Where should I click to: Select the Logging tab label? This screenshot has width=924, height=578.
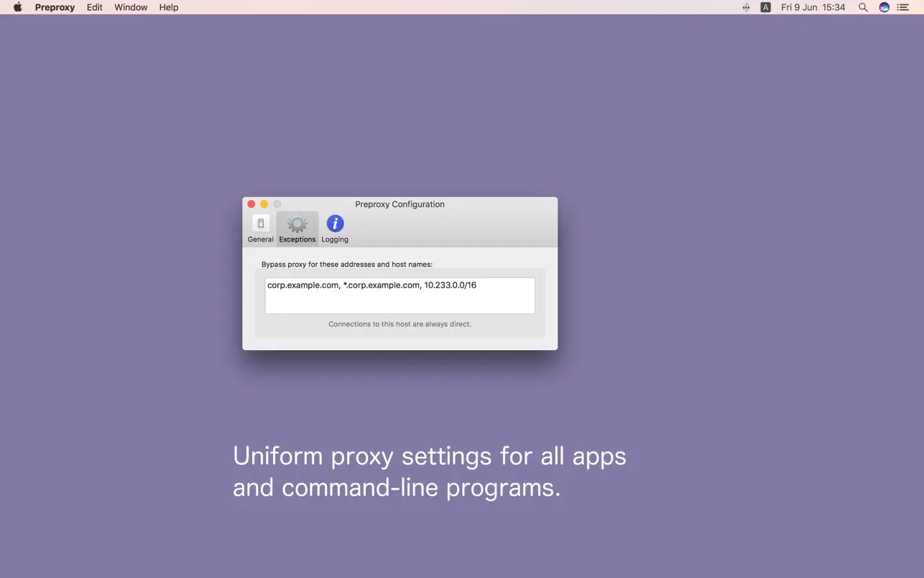point(334,239)
